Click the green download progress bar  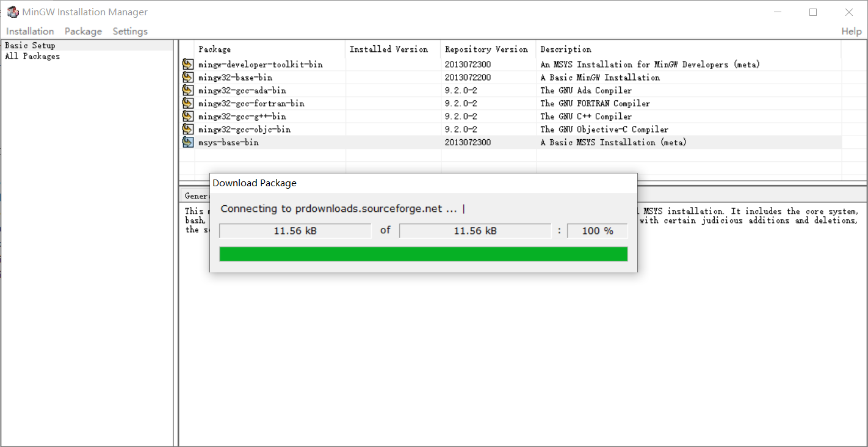(424, 254)
